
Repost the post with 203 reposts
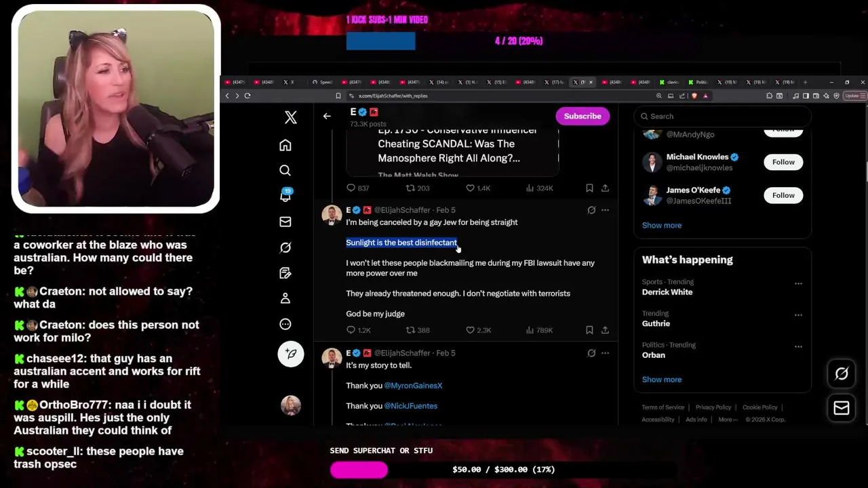click(x=418, y=188)
